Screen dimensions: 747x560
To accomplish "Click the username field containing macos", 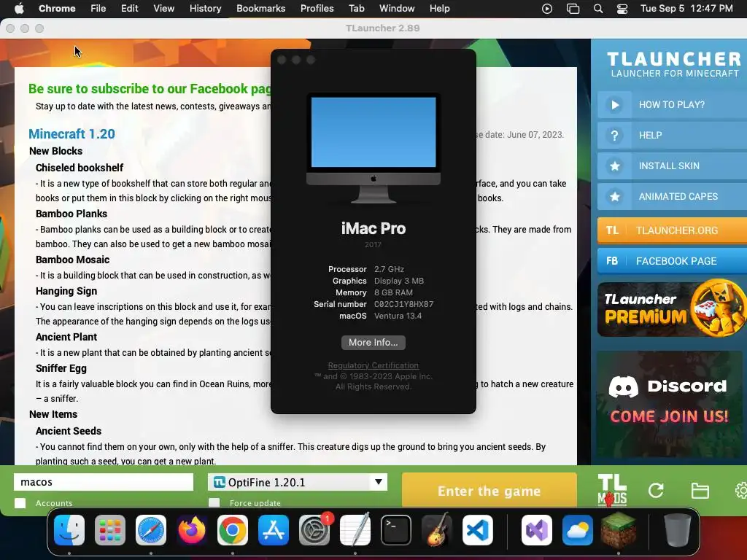I will [104, 482].
